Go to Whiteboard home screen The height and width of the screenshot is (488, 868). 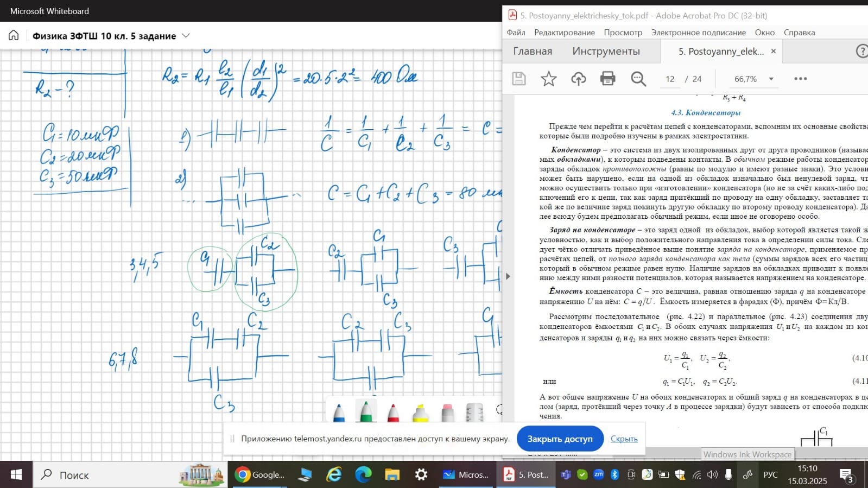14,36
